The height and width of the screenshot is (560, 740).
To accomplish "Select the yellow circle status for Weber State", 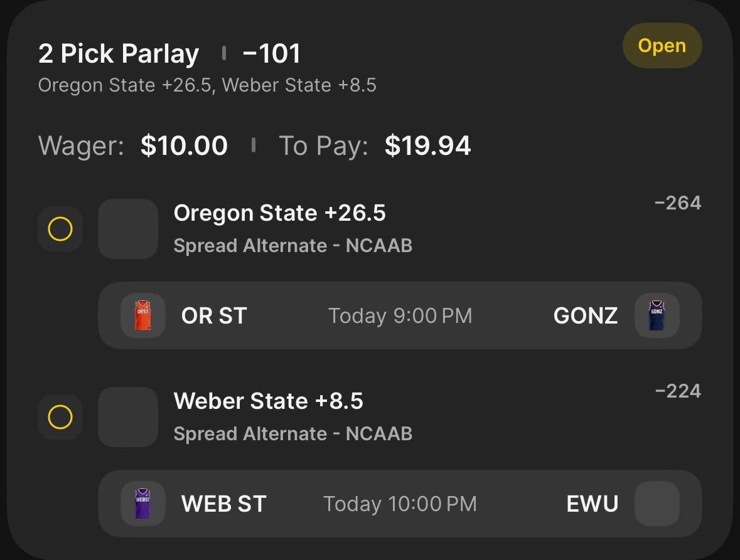I will [60, 417].
